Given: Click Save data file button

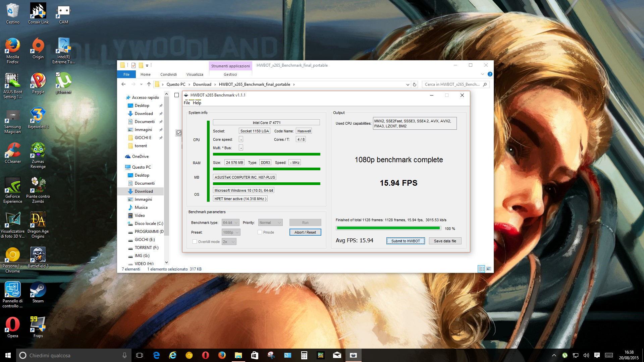Looking at the screenshot, I should click(x=445, y=241).
